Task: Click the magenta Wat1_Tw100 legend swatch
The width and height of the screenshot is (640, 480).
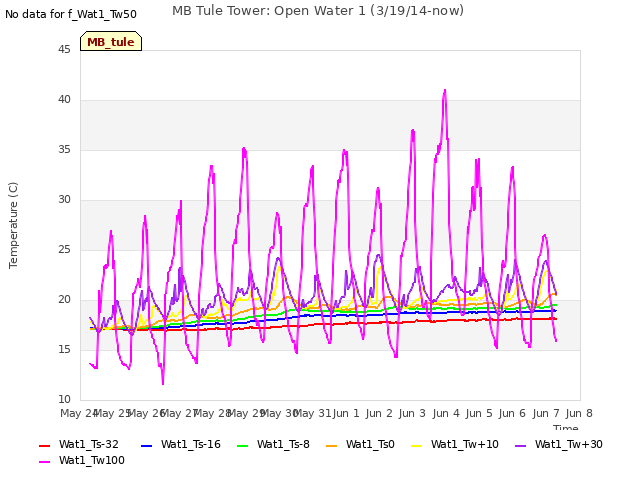Action: 44,462
